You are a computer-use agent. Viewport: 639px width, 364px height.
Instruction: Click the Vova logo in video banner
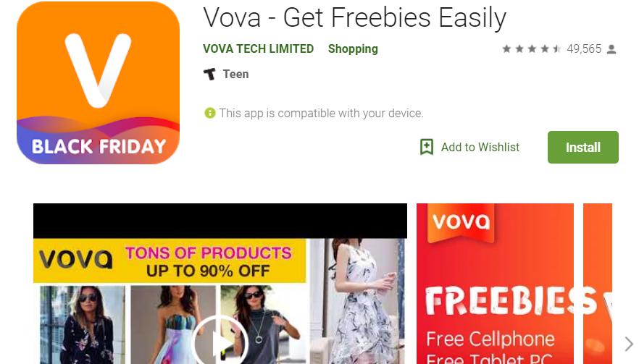pyautogui.click(x=76, y=259)
